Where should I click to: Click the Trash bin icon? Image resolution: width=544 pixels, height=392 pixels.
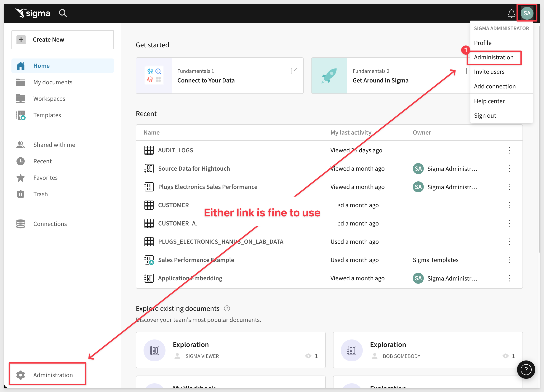21,194
